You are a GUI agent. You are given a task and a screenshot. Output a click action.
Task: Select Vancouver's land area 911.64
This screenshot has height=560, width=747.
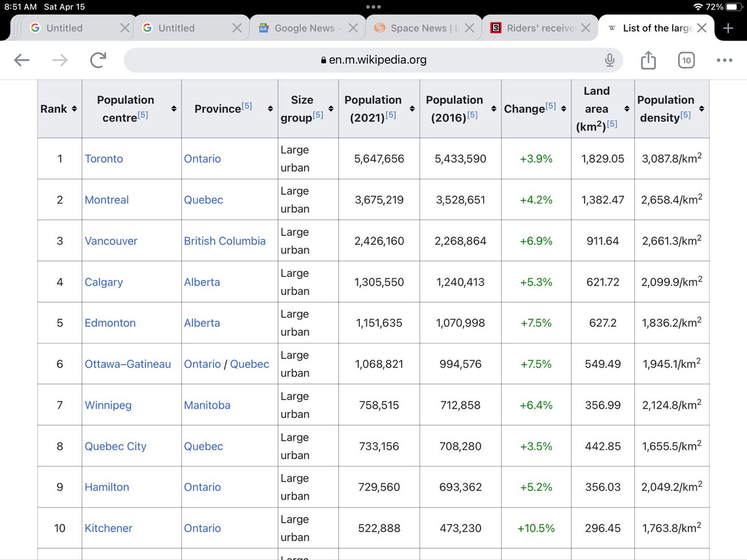click(603, 241)
